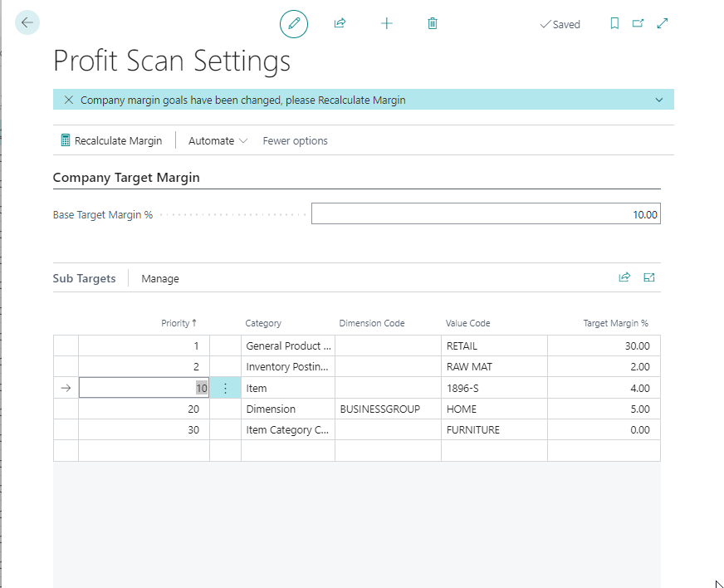This screenshot has height=588, width=724.
Task: Click the plus icon to create new
Action: click(x=386, y=24)
